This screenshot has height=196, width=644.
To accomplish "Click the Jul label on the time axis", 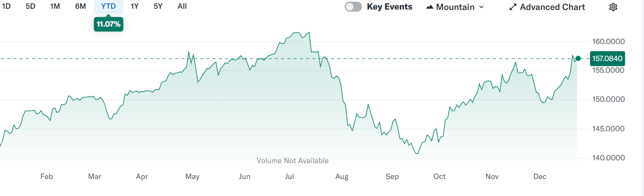I will point(289,176).
